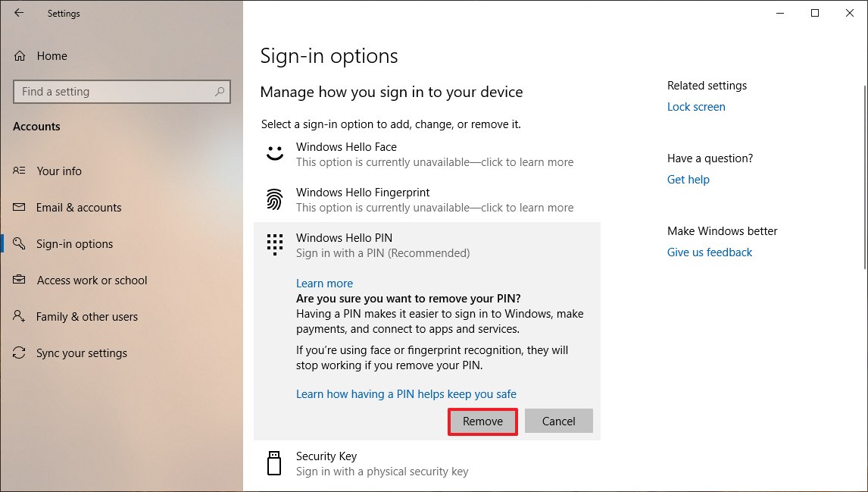
Task: Click the Sign-in options key icon
Action: [x=19, y=243]
